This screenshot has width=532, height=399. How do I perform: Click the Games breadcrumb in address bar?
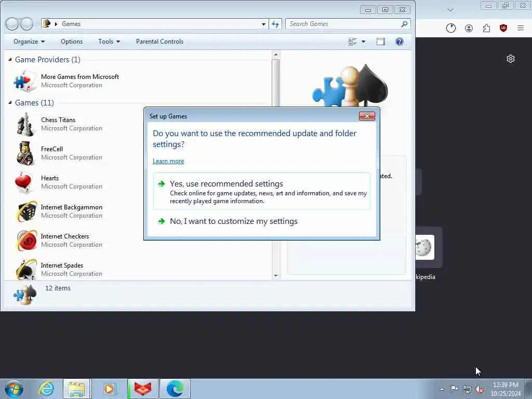point(71,24)
